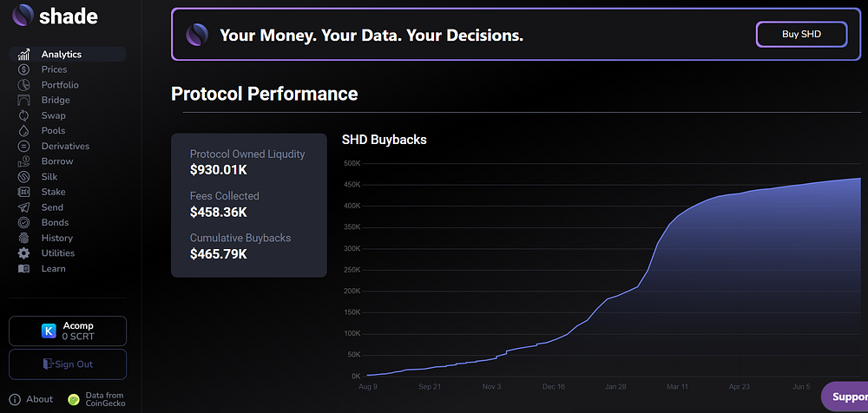868x413 pixels.
Task: Click the $458.36K Fees Collected value
Action: (218, 212)
